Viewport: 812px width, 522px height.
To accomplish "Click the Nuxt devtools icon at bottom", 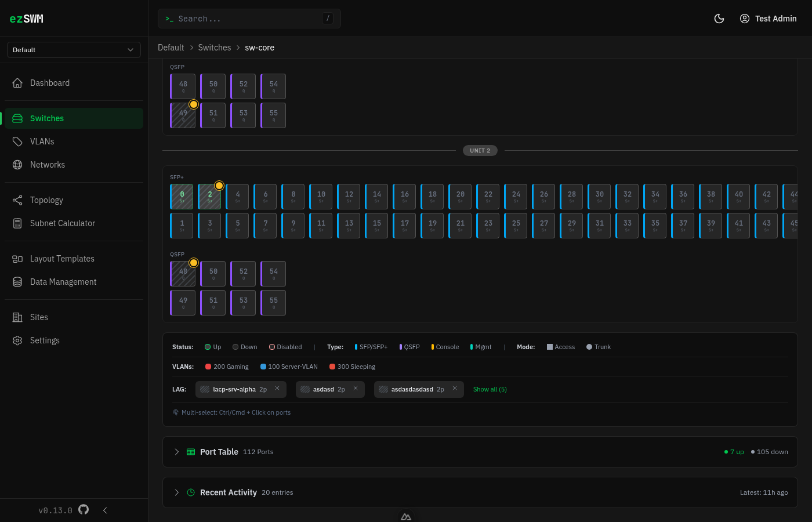I will pos(406,516).
